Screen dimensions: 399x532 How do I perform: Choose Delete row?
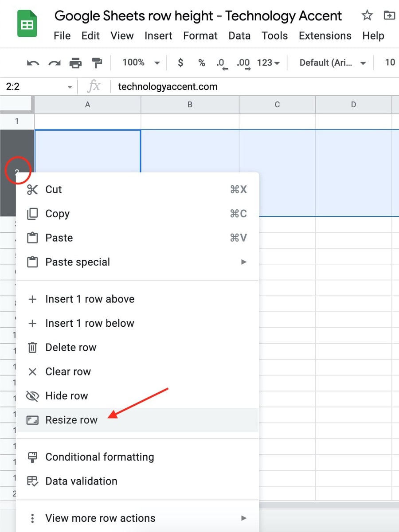[137, 348]
